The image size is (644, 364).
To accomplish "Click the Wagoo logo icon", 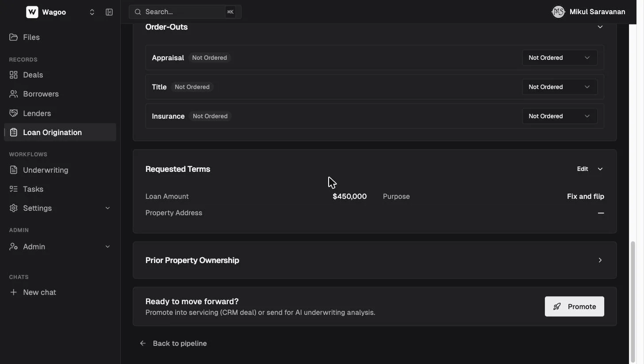I will pos(32,12).
